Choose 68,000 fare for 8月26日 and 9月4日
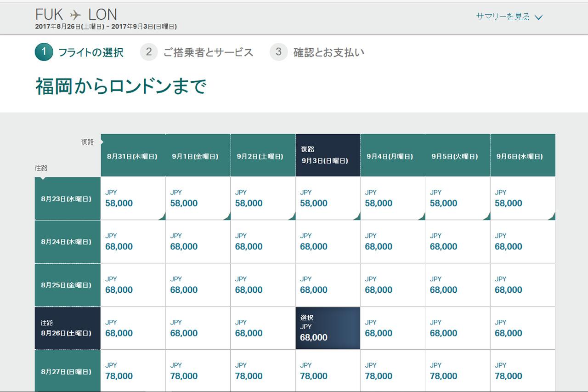This screenshot has width=588, height=392. coord(393,328)
